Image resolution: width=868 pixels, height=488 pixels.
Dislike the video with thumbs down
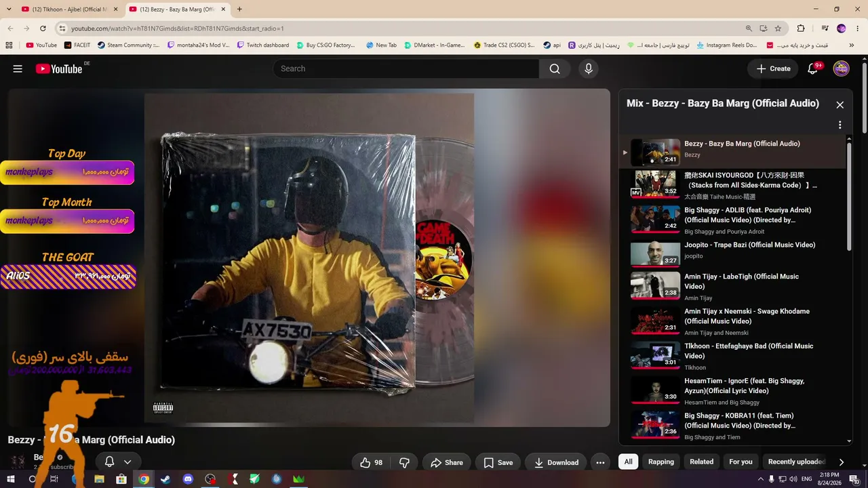click(404, 462)
